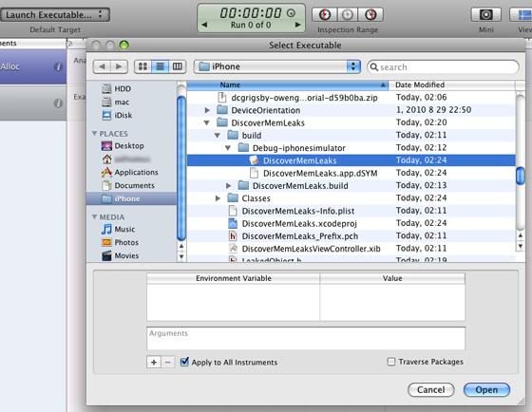Click the file list scrollbar thumb
Screen dimensions: 532x412
(521, 177)
